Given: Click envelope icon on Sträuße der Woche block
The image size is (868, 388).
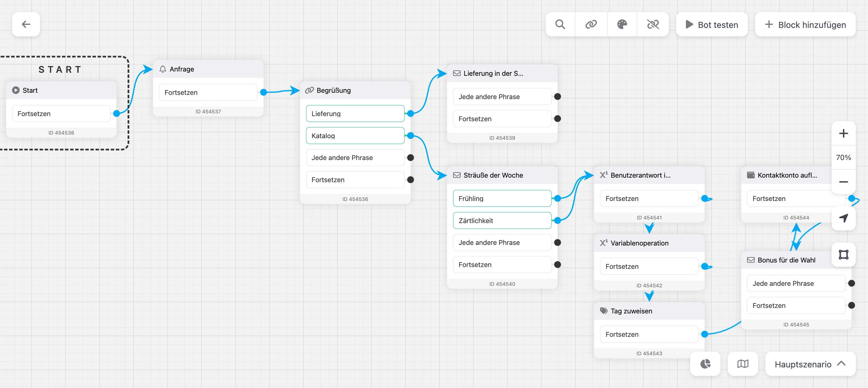Looking at the screenshot, I should [456, 175].
